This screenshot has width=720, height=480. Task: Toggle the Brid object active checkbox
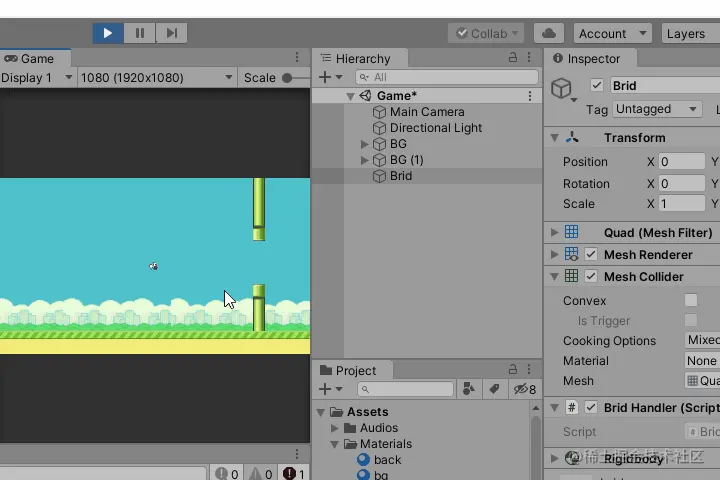[x=596, y=85]
